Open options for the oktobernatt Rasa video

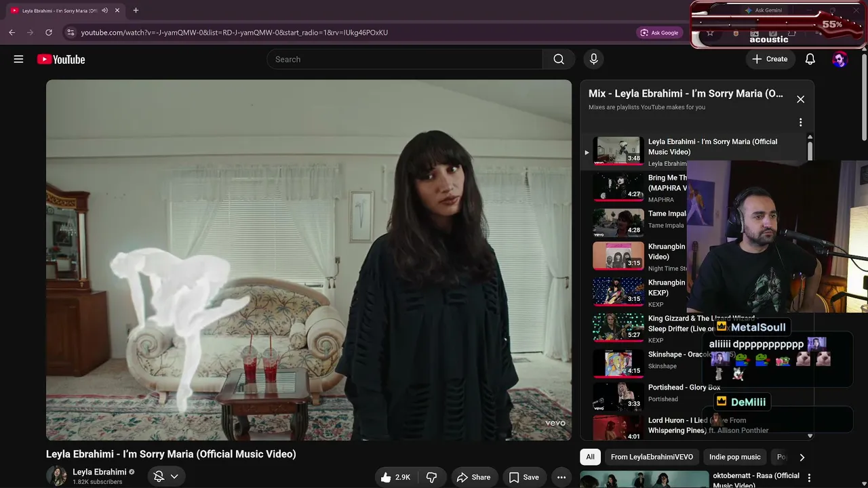pyautogui.click(x=809, y=478)
